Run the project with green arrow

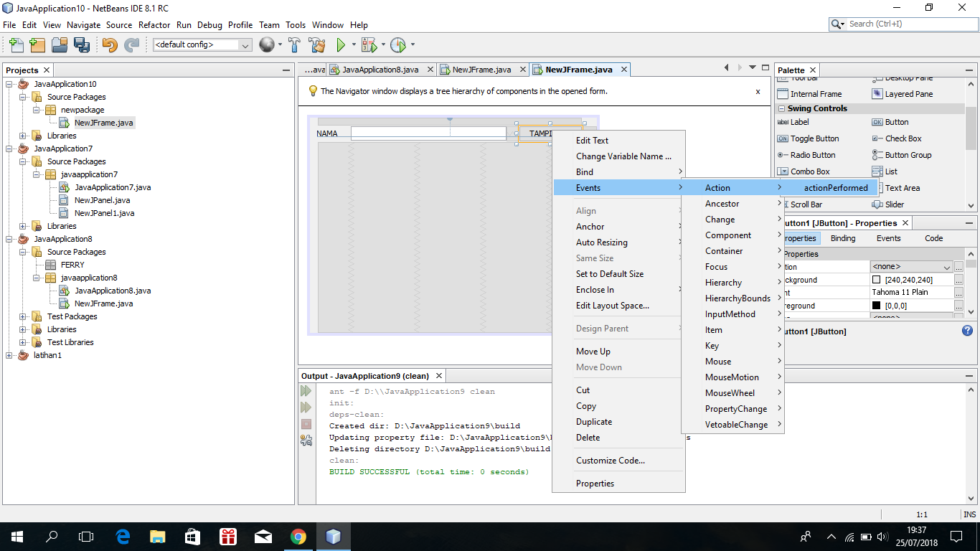(341, 45)
